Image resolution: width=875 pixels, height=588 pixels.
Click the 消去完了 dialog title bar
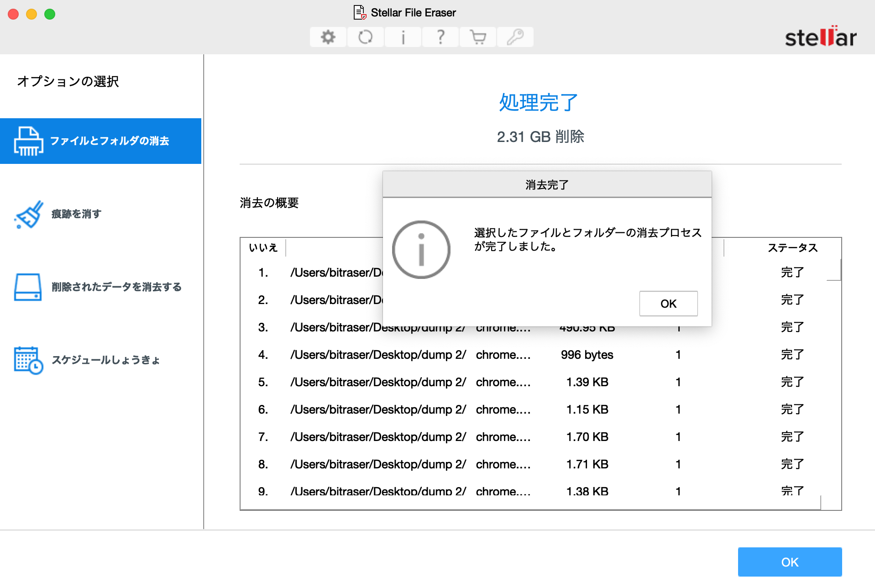(547, 184)
